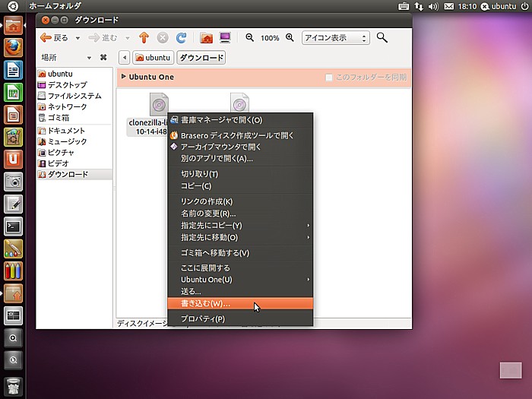This screenshot has width=532, height=399.
Task: Select ubuntu in places sidebar
Action: 74,74
